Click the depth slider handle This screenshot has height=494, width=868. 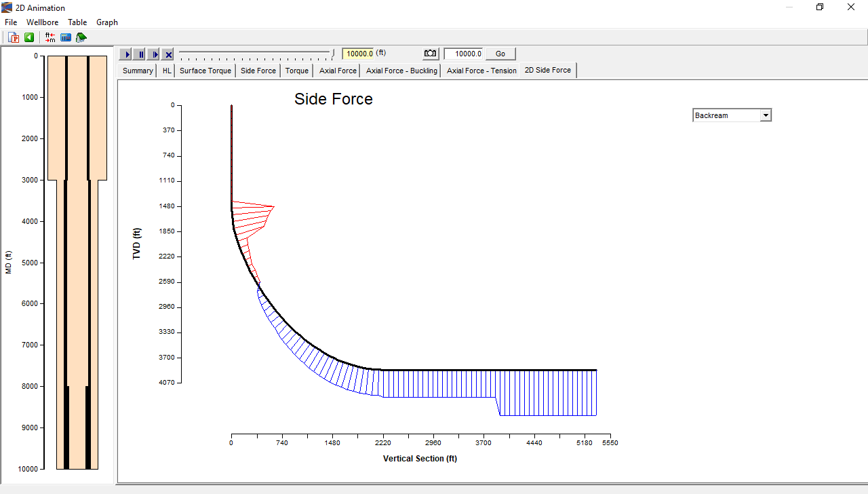(333, 52)
